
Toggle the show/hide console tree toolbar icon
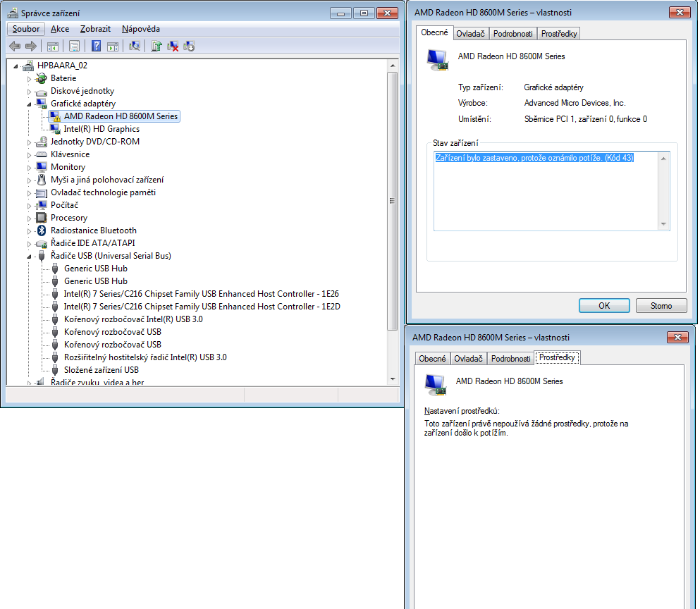pos(53,47)
